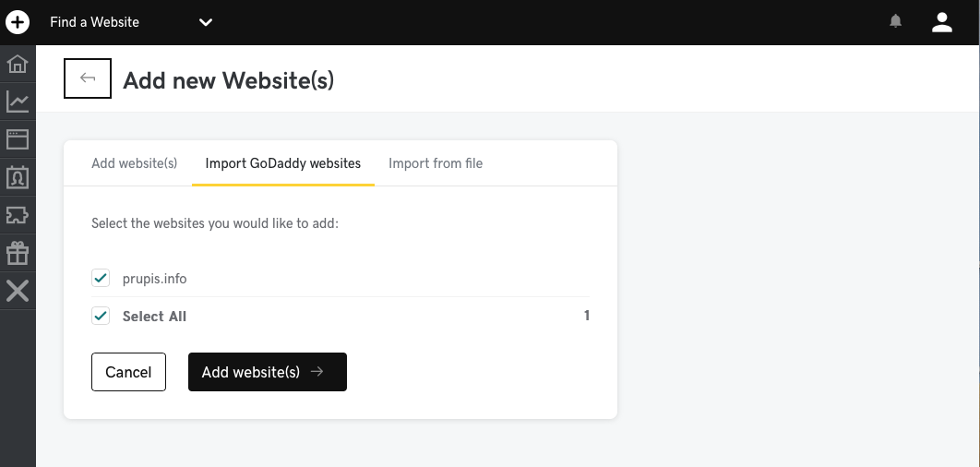Toggle the Select All checkbox

tap(101, 316)
